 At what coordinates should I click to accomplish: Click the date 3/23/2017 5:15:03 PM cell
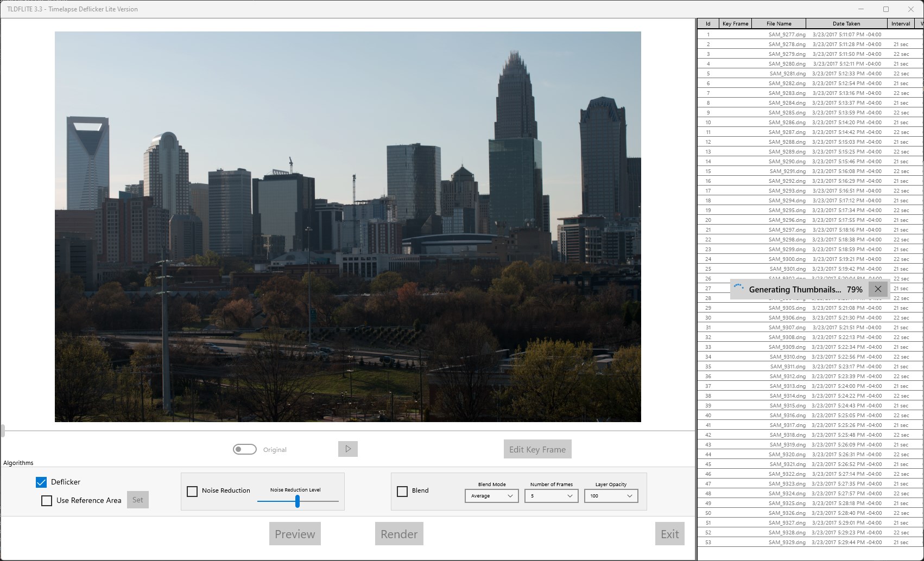point(847,142)
